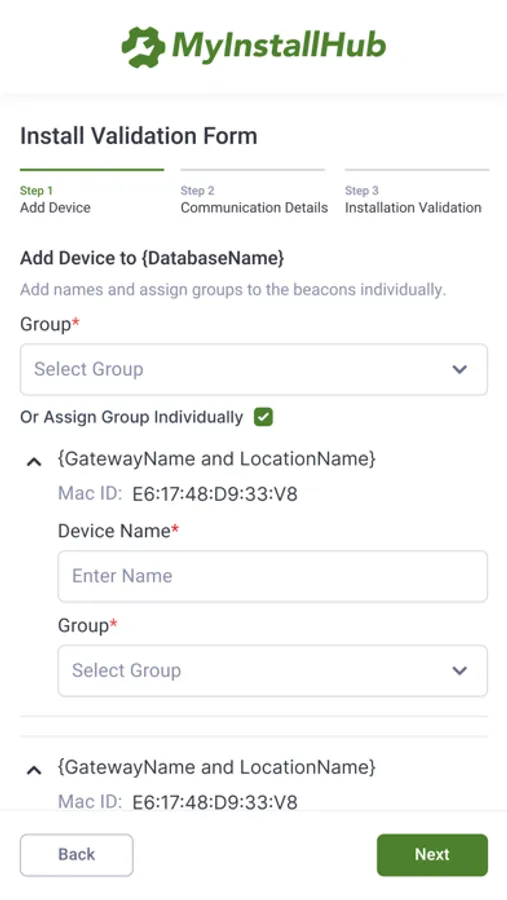Click the beacon instructions helper text
The width and height of the screenshot is (507, 900).
coord(233,289)
